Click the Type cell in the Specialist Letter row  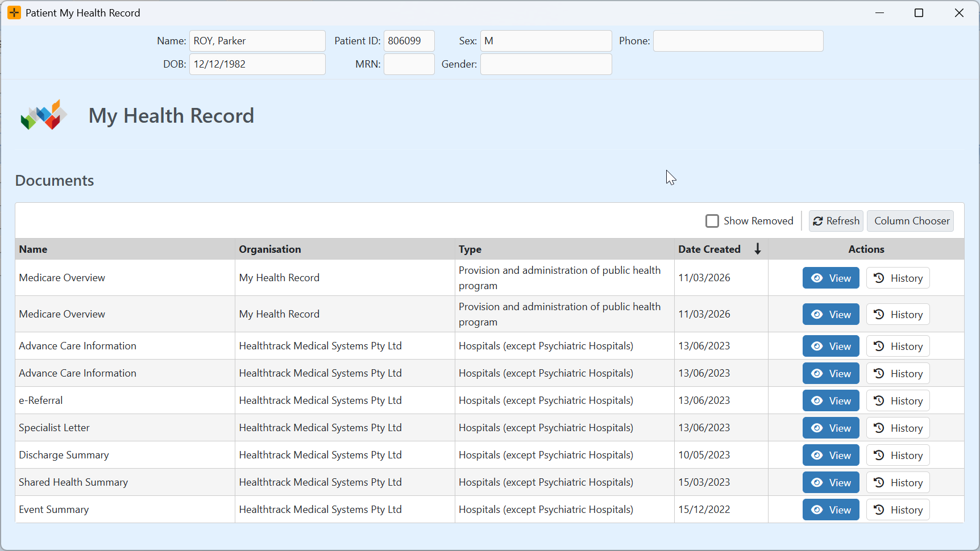564,428
